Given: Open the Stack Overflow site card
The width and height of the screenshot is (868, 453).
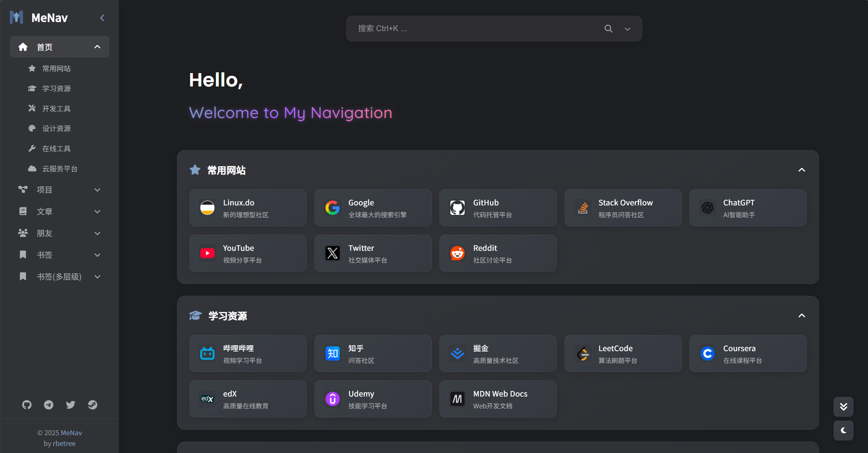Looking at the screenshot, I should pos(623,208).
